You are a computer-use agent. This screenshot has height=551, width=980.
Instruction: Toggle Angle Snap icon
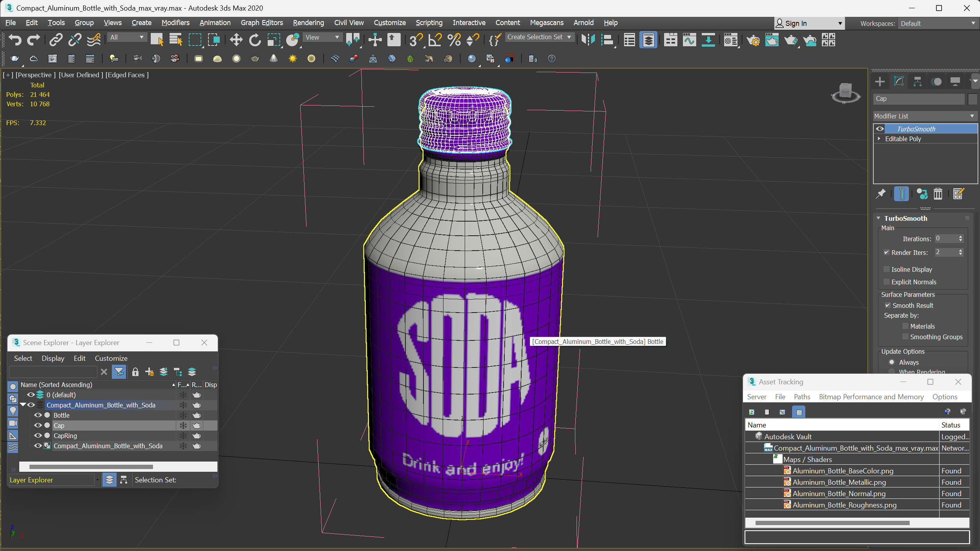435,40
